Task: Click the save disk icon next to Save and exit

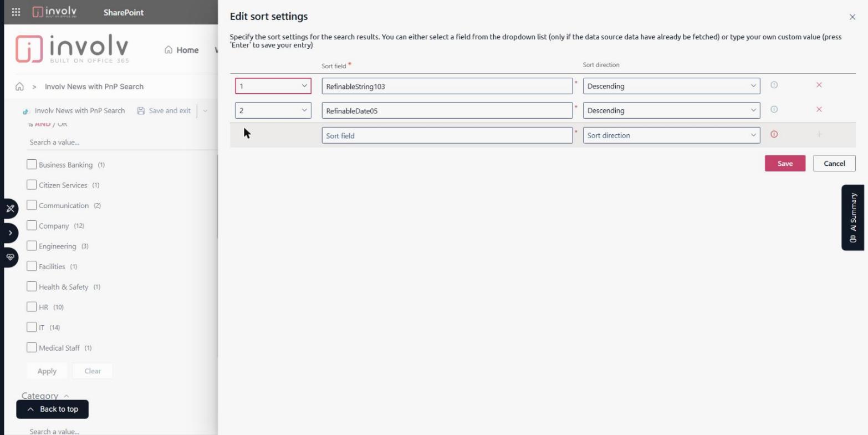Action: tap(141, 110)
